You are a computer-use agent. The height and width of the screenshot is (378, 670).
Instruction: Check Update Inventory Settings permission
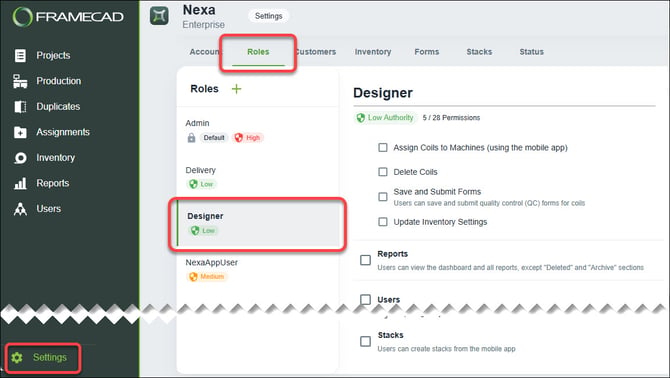(383, 222)
